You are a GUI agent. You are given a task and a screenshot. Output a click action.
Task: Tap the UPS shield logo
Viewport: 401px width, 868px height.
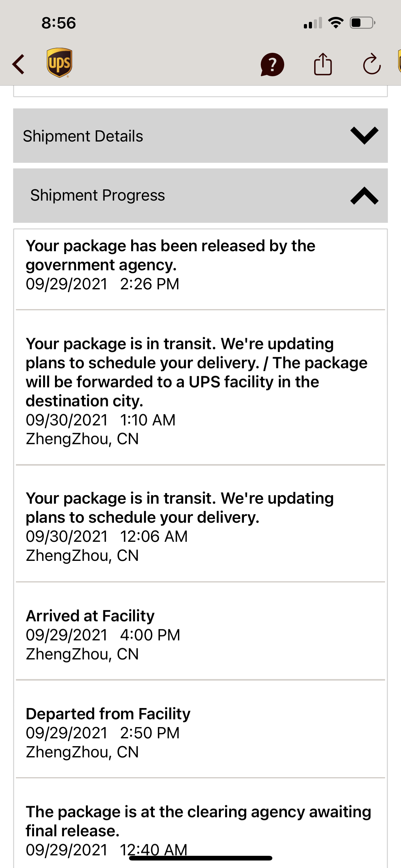click(59, 63)
